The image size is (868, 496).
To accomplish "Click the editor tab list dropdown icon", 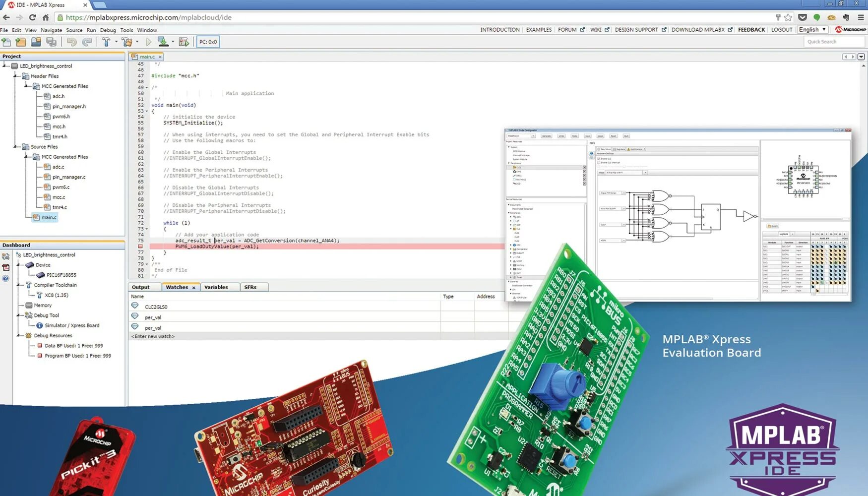I will click(x=861, y=57).
